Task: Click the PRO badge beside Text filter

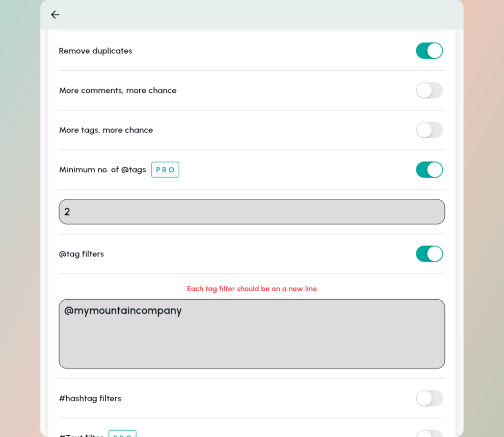Action: coord(122,434)
